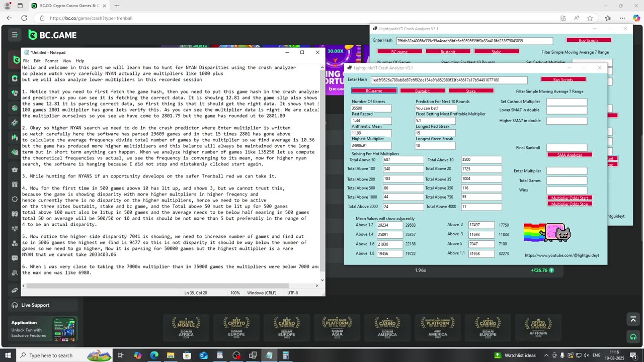
Task: Open the BC.GAME hamburger menu
Action: tap(15, 35)
